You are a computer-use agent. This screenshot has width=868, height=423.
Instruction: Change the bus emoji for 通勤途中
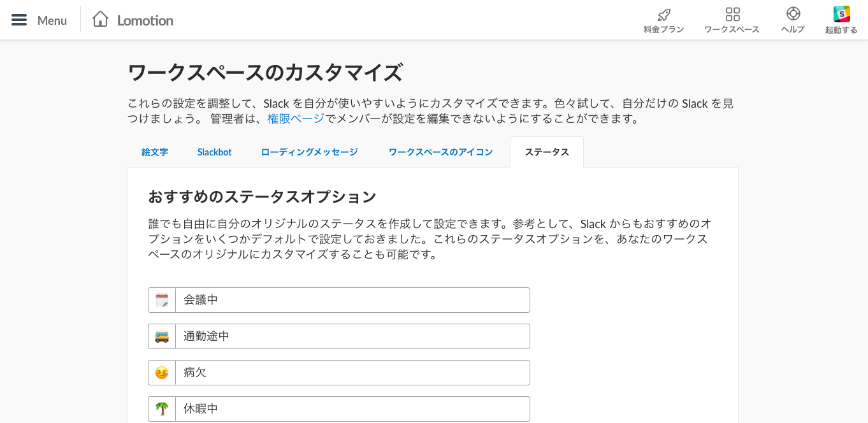162,336
